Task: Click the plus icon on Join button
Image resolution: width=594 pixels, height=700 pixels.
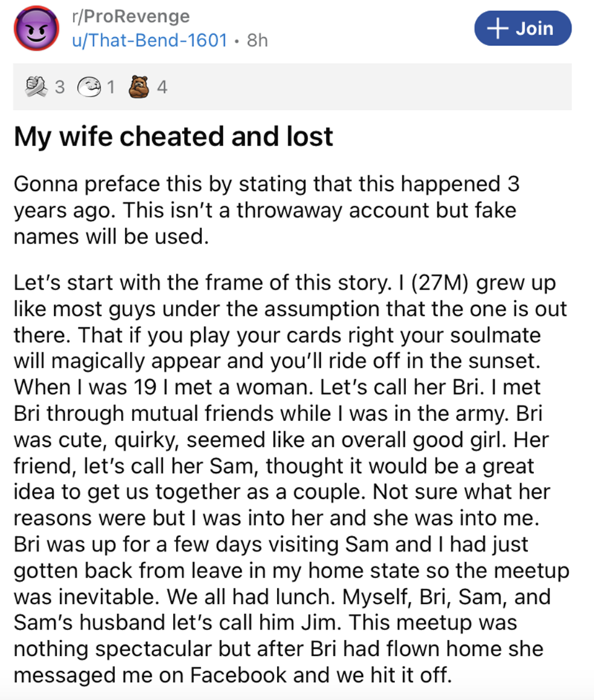Action: 497,28
